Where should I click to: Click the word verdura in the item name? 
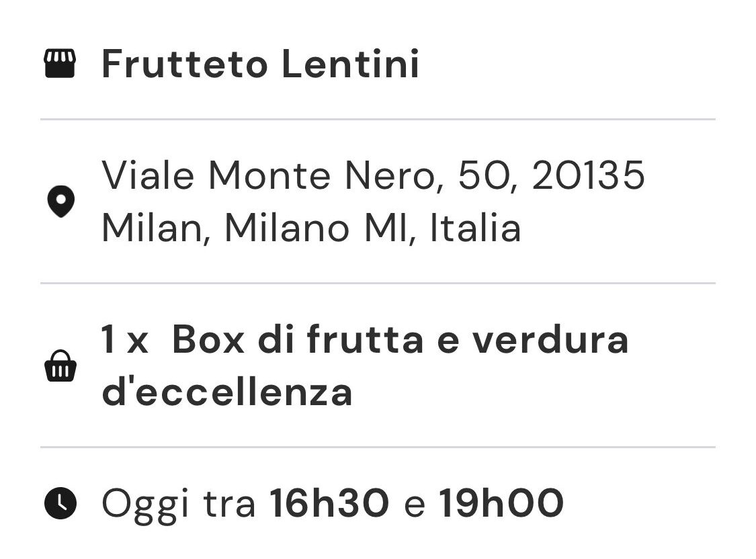click(x=550, y=339)
